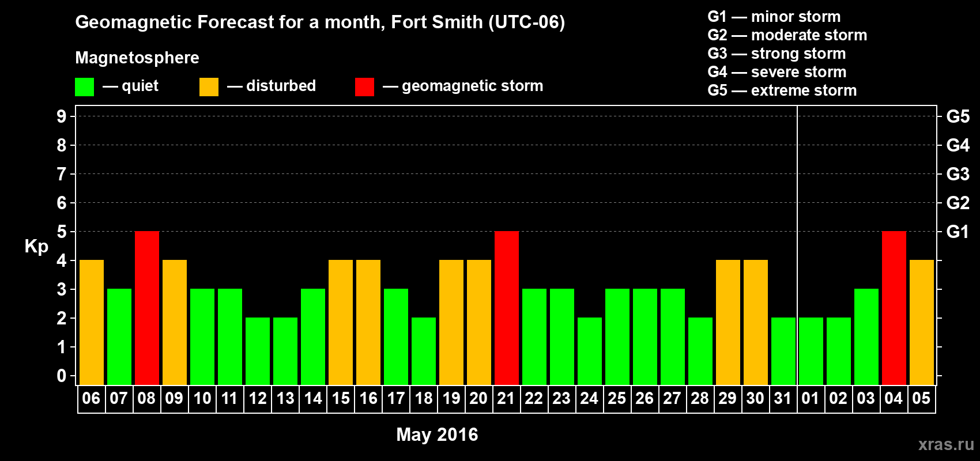Screen dimensions: 980x461
Task: Click the 'G1' right-axis label
Action: click(958, 232)
